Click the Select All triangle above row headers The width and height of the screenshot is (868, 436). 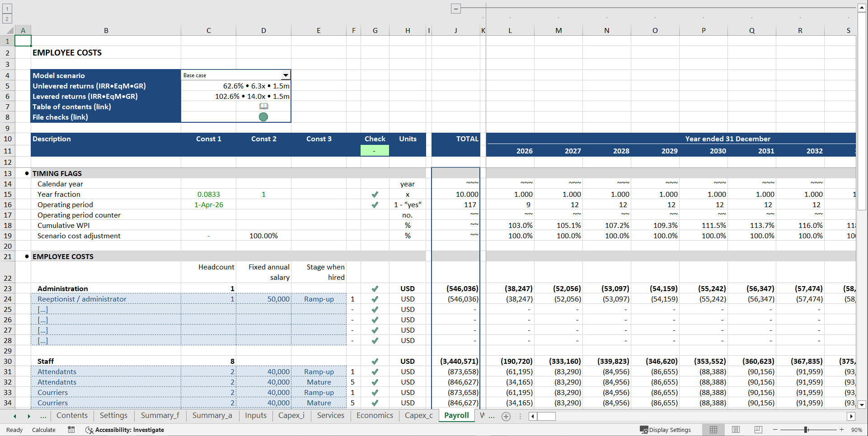click(x=11, y=30)
